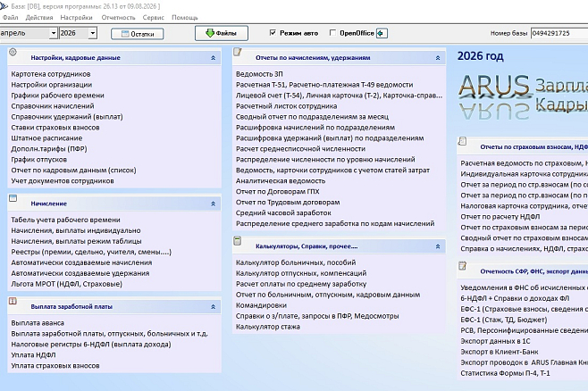Click the blue arrow icon next to OpenOffice
The width and height of the screenshot is (588, 391).
click(x=382, y=33)
